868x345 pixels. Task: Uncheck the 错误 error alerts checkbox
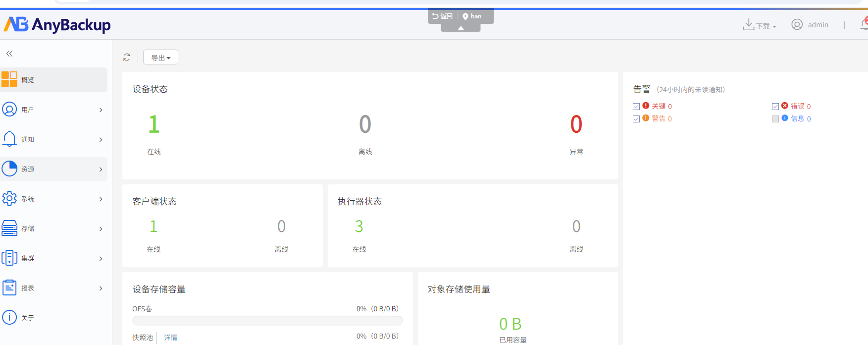[775, 107]
